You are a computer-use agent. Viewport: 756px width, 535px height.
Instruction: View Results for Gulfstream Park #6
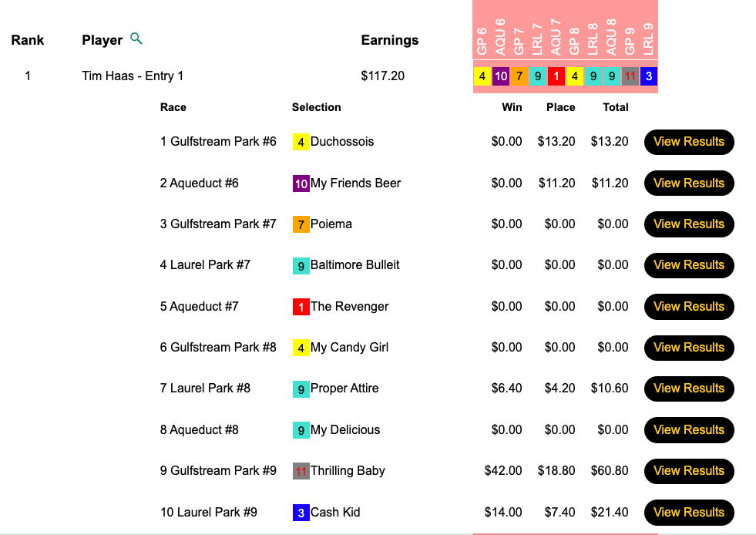point(688,142)
